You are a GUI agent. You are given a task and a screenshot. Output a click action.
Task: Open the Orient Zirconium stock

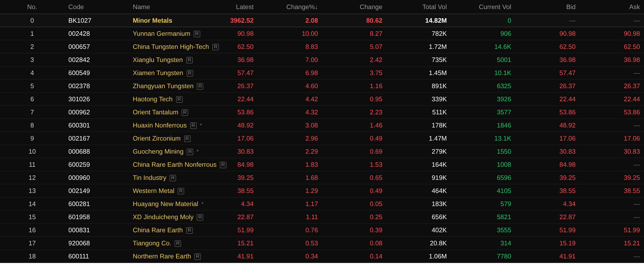[x=157, y=138]
